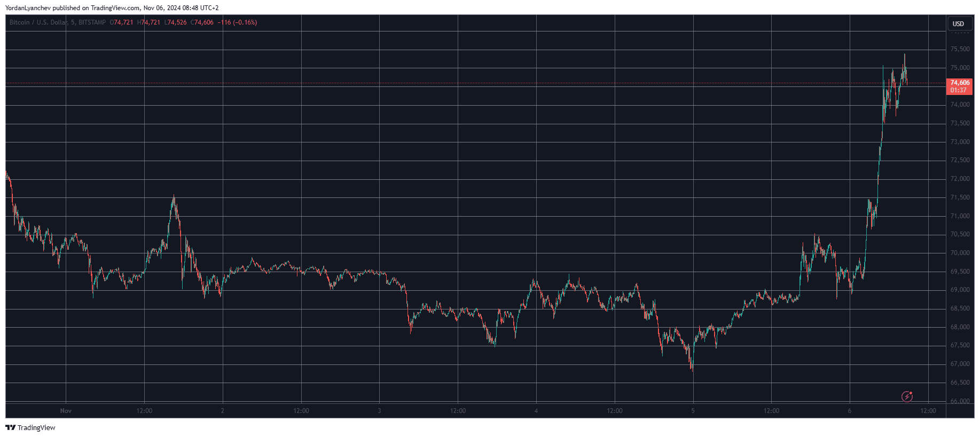Click the published byline text at top
Screen dimensions: 980x437
tap(112, 8)
